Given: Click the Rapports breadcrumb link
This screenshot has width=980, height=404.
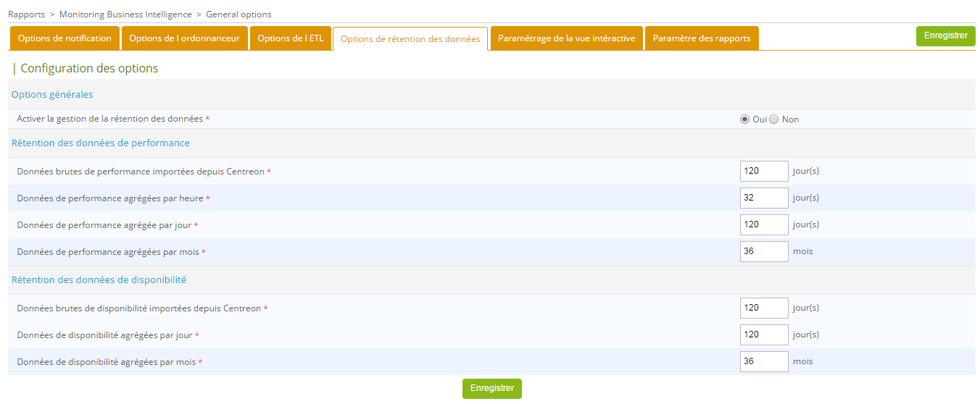Looking at the screenshot, I should coord(26,14).
